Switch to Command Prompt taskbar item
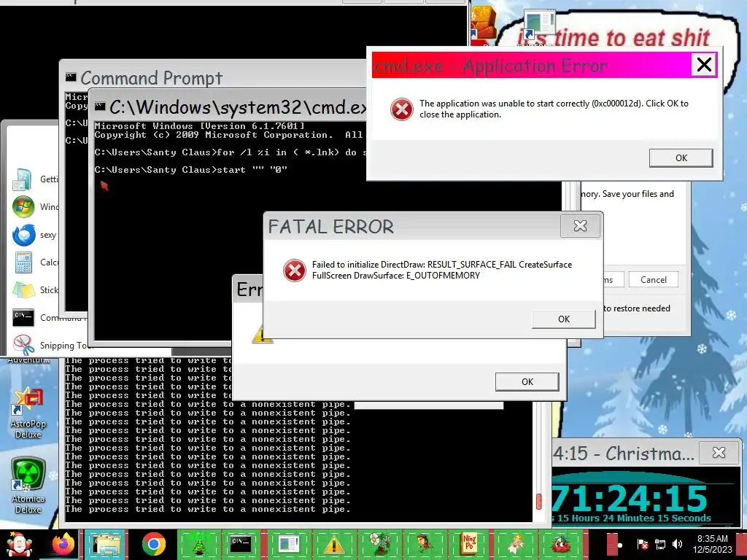The height and width of the screenshot is (560, 747). point(241,544)
